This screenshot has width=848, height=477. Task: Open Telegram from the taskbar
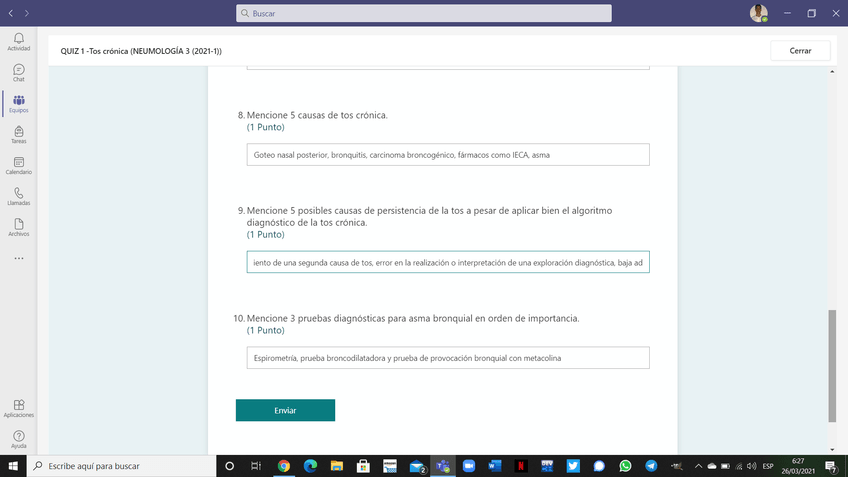click(651, 466)
